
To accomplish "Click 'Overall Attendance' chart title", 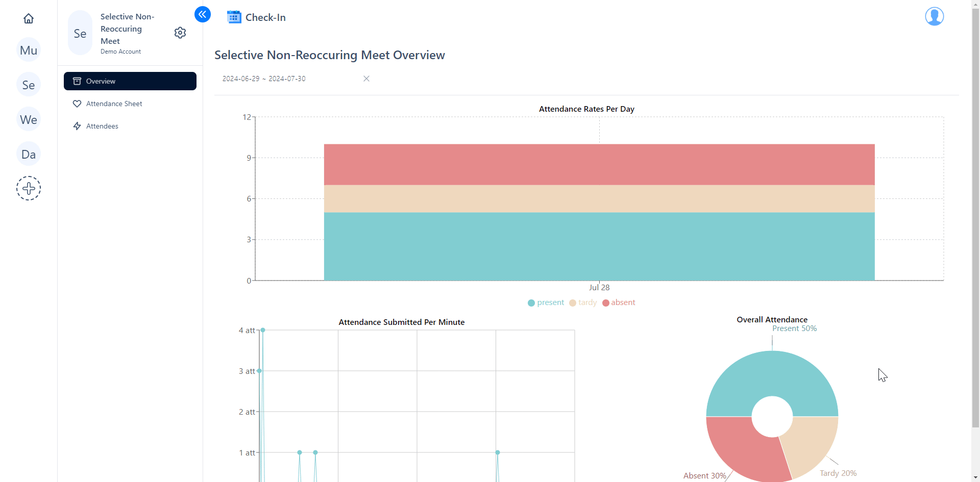I will [772, 320].
